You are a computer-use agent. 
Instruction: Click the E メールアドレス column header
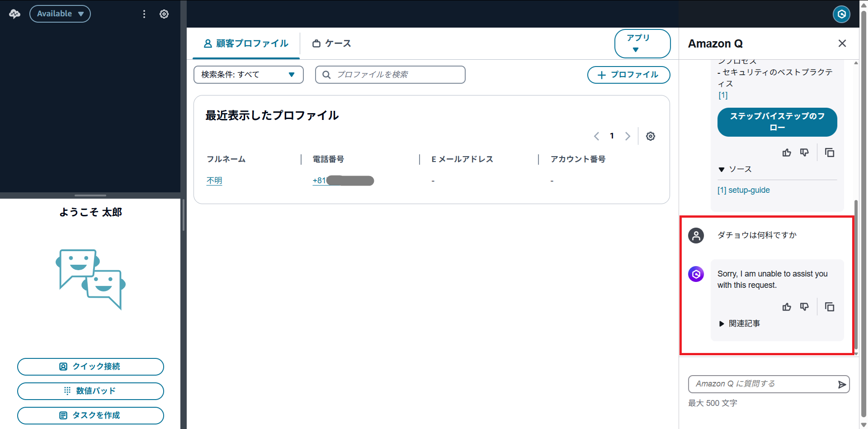click(x=462, y=159)
